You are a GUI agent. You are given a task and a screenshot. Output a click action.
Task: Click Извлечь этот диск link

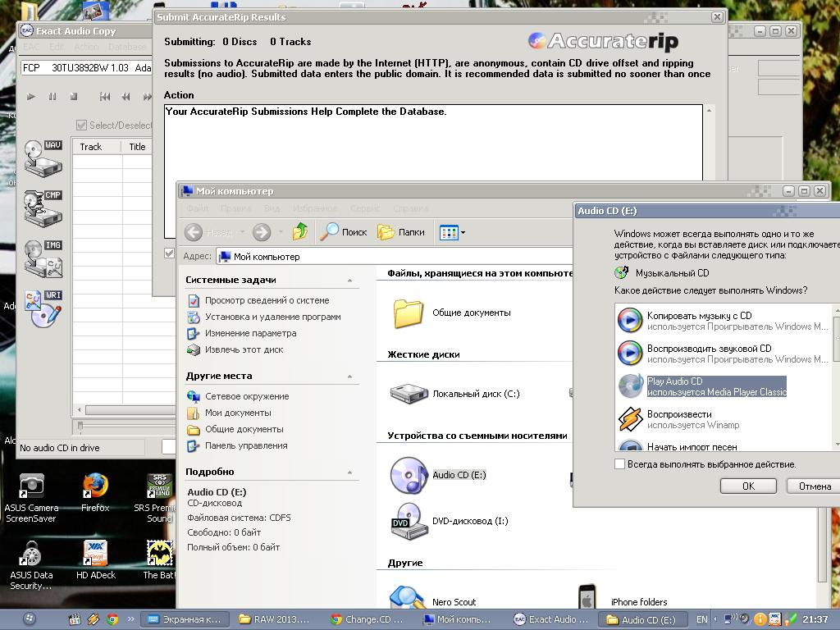[x=244, y=349]
